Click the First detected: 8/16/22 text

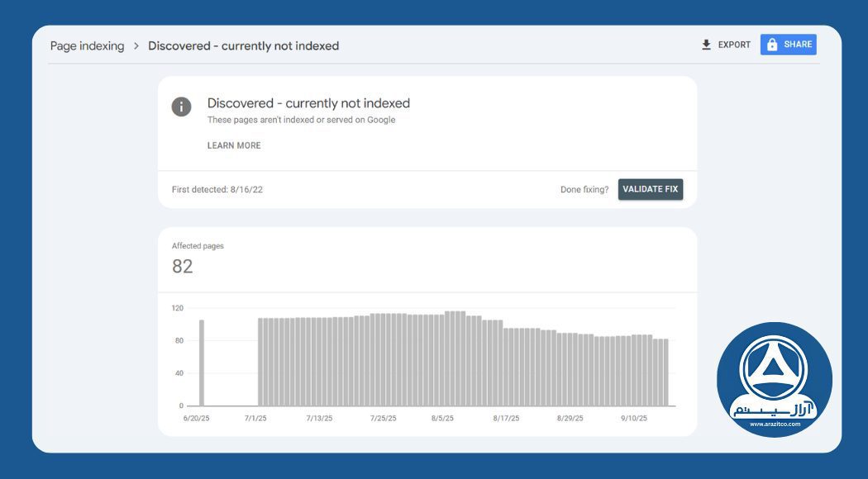click(218, 189)
